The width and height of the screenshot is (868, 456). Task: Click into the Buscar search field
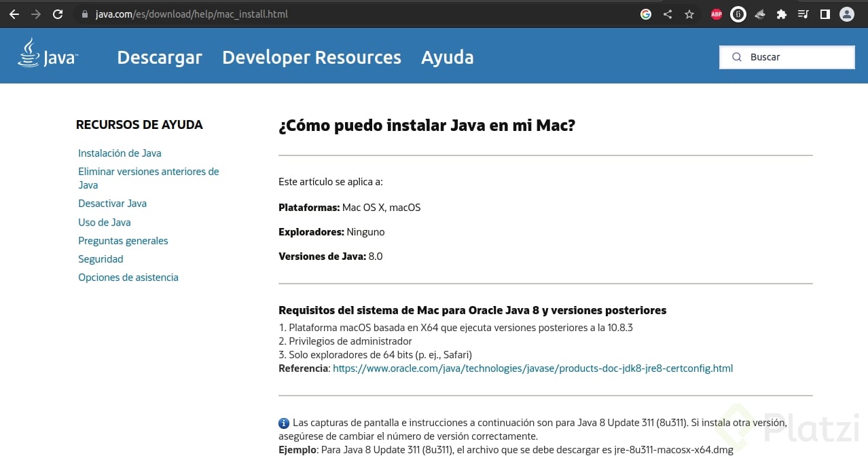[787, 57]
